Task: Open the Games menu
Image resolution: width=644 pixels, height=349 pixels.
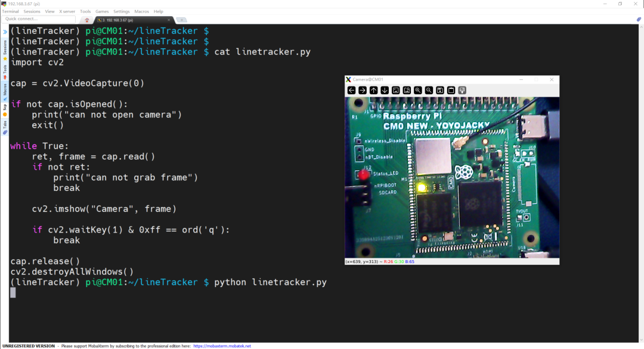Action: [x=102, y=11]
